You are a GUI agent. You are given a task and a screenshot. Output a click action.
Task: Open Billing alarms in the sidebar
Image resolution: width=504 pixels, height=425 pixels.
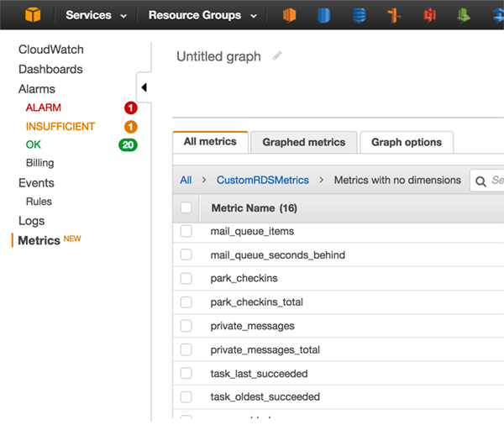(x=39, y=163)
